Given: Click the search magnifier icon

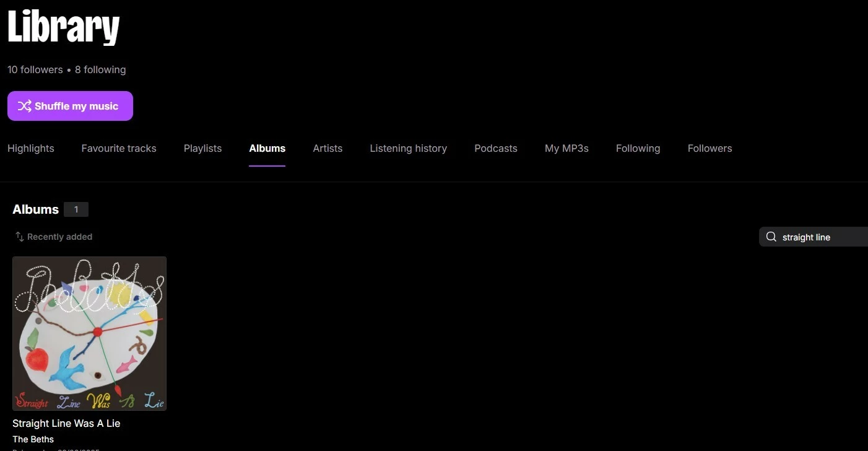Looking at the screenshot, I should tap(771, 237).
